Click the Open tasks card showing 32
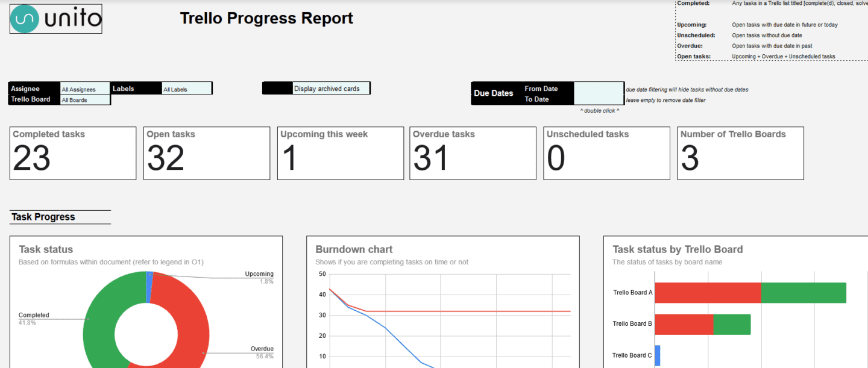 coord(206,153)
